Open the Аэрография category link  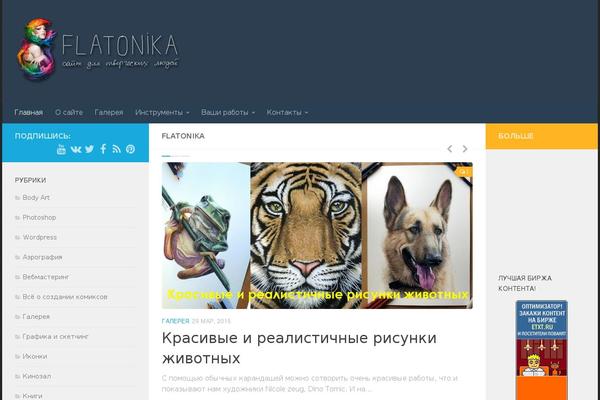point(42,257)
